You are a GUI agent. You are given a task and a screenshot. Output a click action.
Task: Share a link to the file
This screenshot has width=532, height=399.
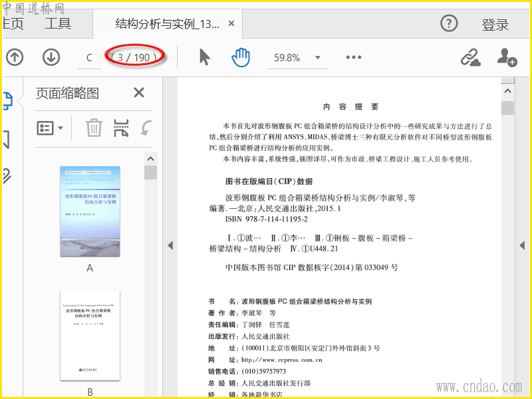[x=471, y=57]
